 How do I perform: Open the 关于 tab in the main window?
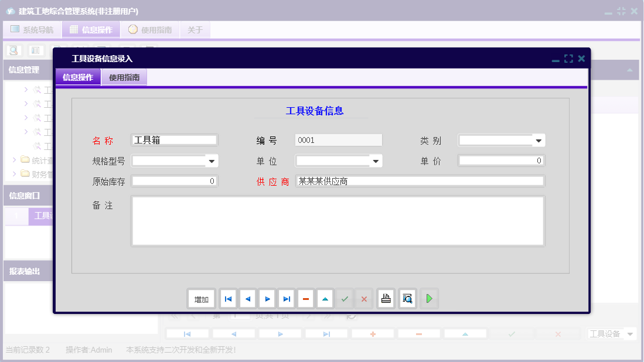tap(195, 30)
